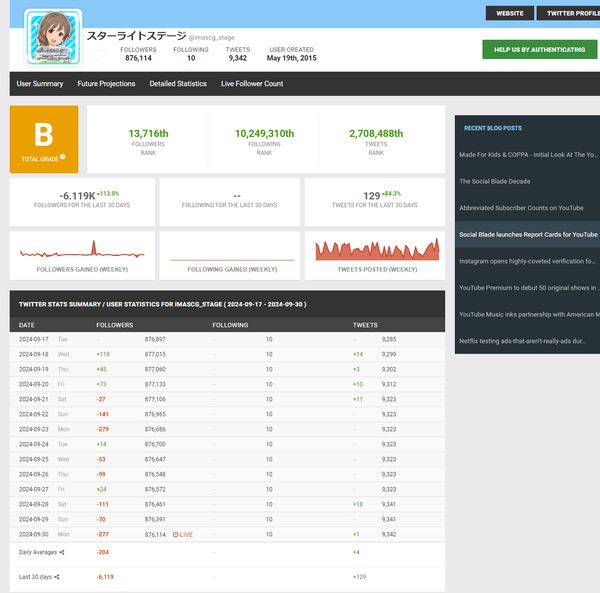Open The Social Blade Decade blog post
This screenshot has width=600, height=593.
495,181
